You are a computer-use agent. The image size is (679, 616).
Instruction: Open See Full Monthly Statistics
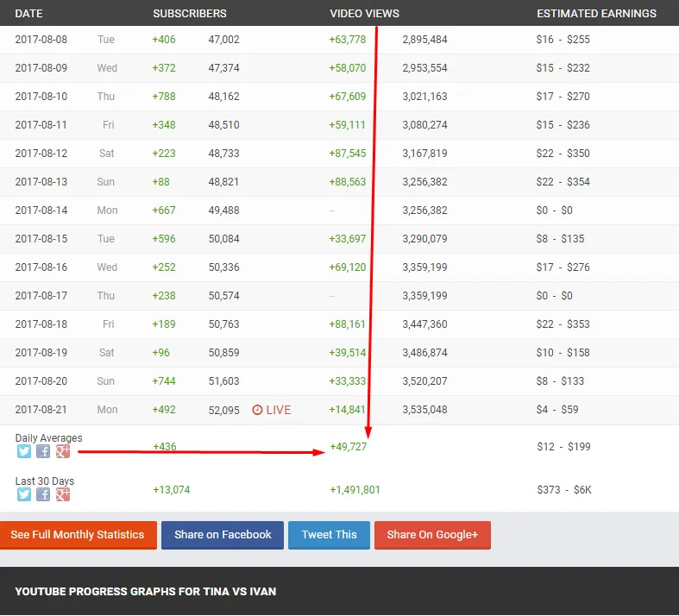78,535
